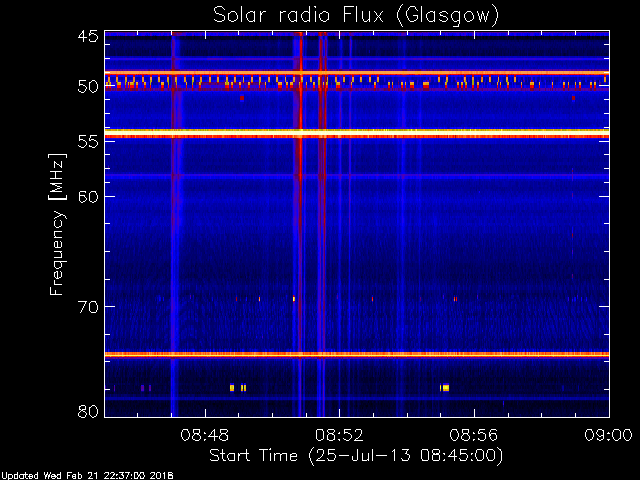Viewport: 640px width, 480px height.
Task: Select the 'Frequency [MHz]' axis label
Action: 57,224
